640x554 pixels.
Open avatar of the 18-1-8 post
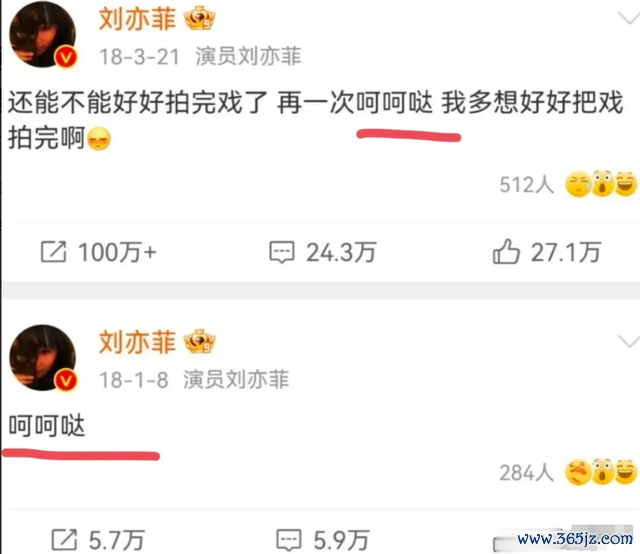point(42,357)
